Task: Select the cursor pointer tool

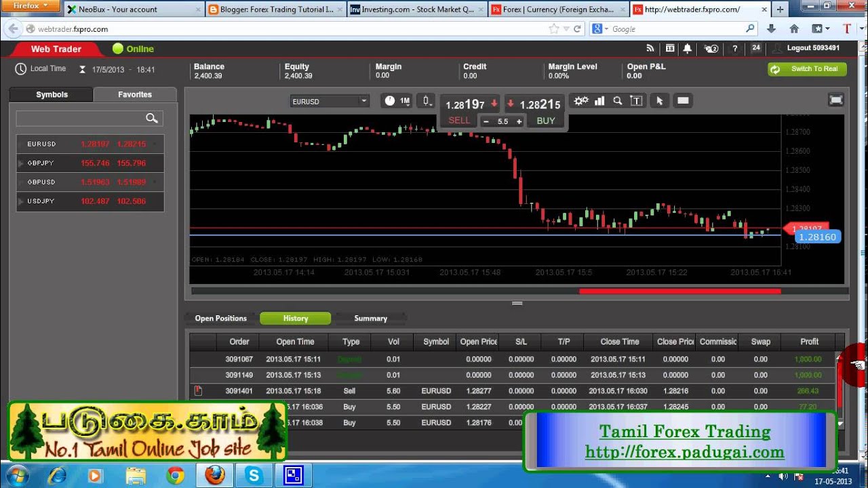Action: [x=659, y=100]
